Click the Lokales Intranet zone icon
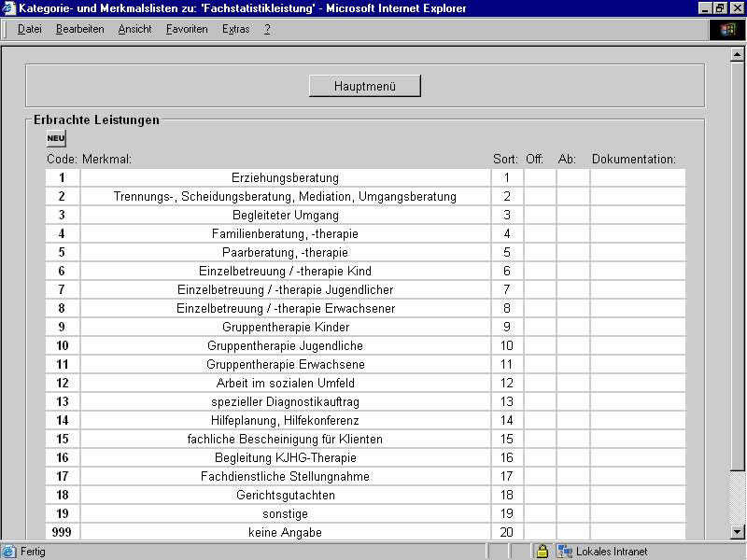747x560 pixels. (x=563, y=551)
